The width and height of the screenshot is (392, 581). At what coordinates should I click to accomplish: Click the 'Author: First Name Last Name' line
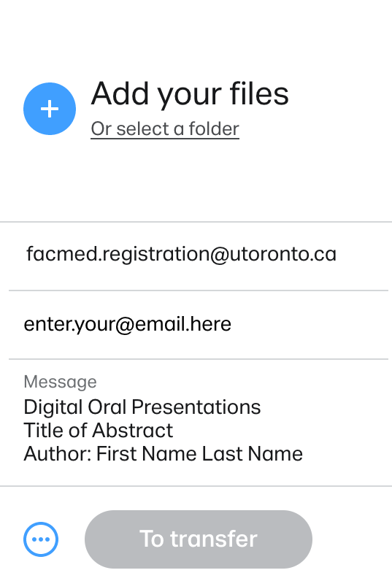coord(163,454)
